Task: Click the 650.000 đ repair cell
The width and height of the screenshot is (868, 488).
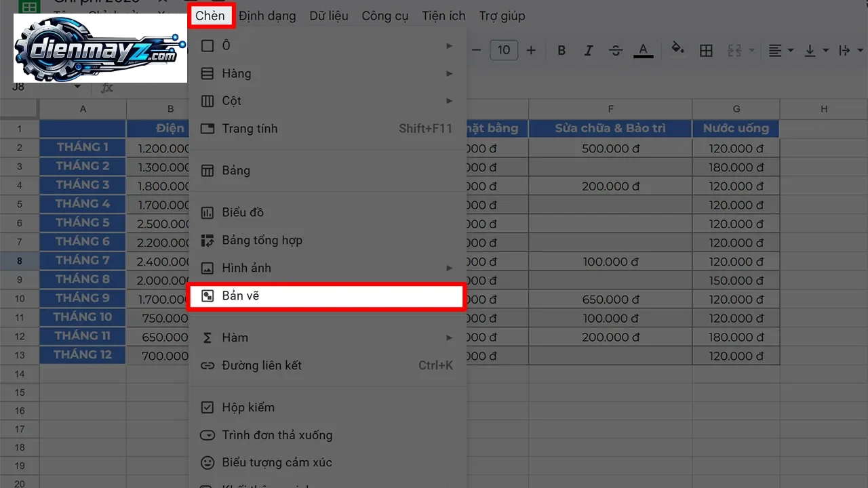Action: pos(610,299)
